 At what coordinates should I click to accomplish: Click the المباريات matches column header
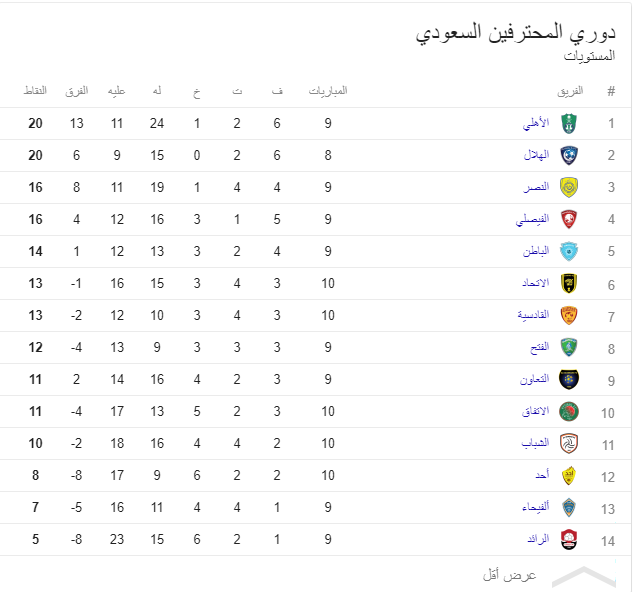tap(328, 91)
